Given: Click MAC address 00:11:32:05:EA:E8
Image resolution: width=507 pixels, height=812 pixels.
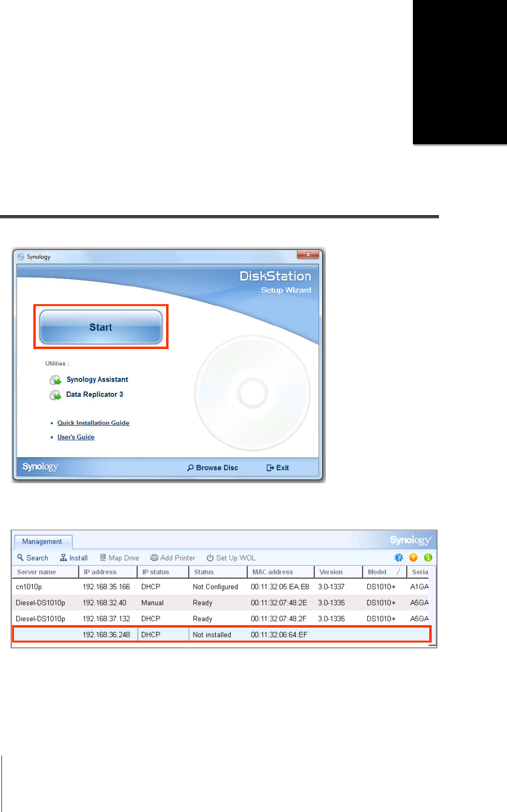Looking at the screenshot, I should click(280, 587).
